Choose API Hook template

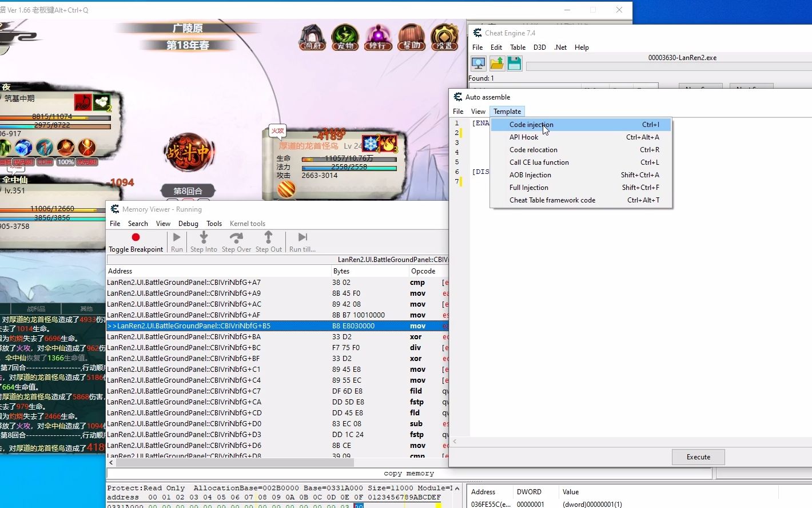(x=581, y=137)
